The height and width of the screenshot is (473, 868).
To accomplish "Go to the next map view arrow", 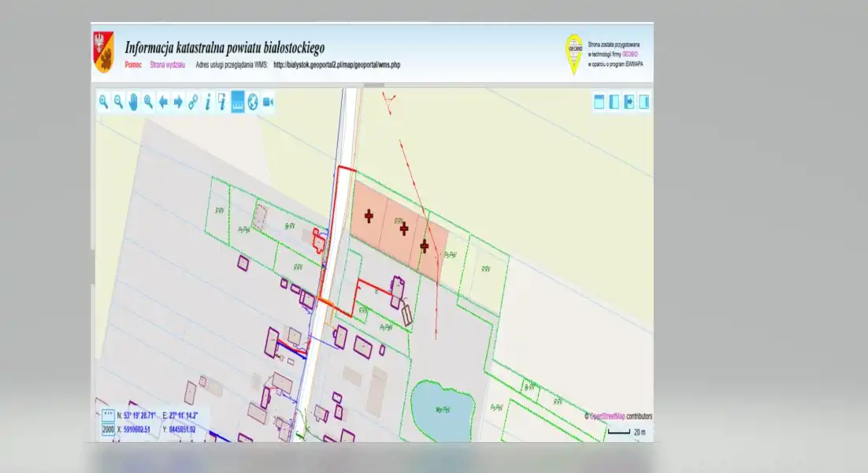I will pos(178,102).
